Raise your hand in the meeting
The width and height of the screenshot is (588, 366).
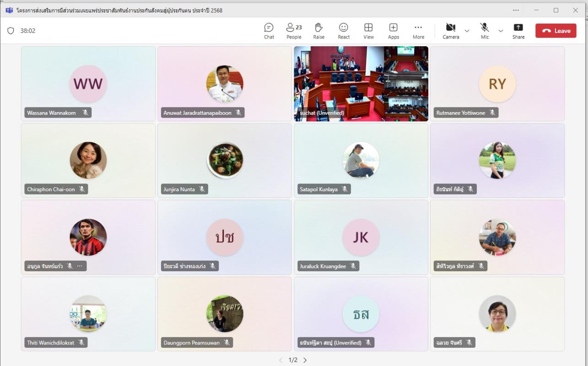319,31
